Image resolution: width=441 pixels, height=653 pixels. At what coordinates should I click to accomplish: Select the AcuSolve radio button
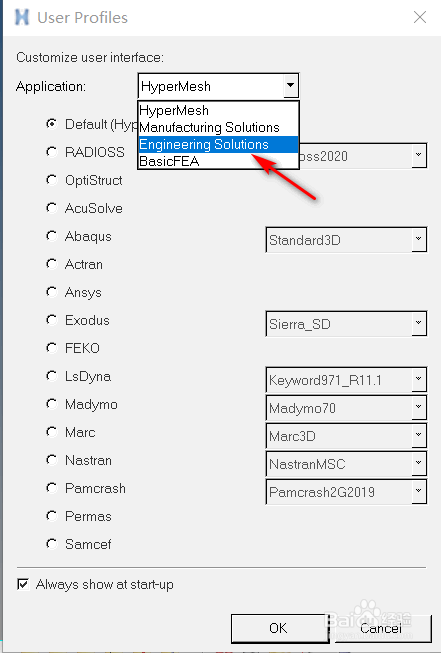[x=51, y=208]
